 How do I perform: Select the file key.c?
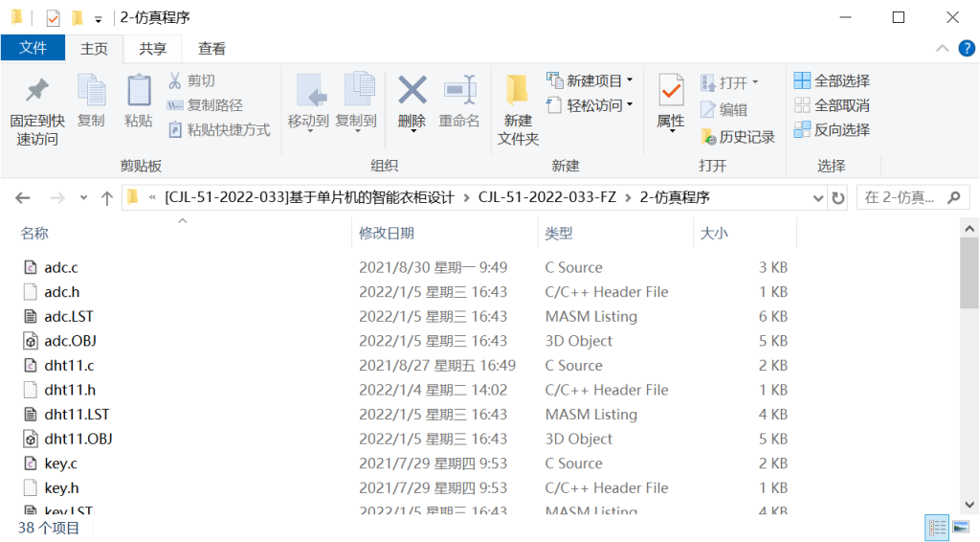click(60, 463)
